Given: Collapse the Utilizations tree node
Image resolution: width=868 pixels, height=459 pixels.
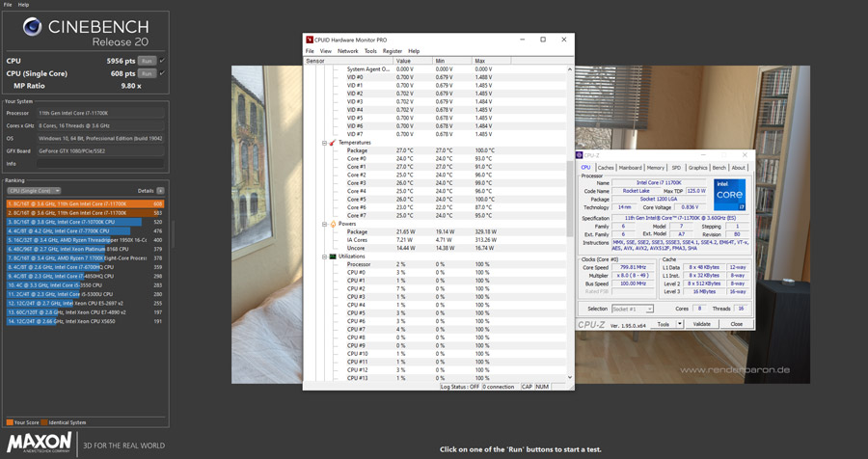Looking at the screenshot, I should pos(325,256).
